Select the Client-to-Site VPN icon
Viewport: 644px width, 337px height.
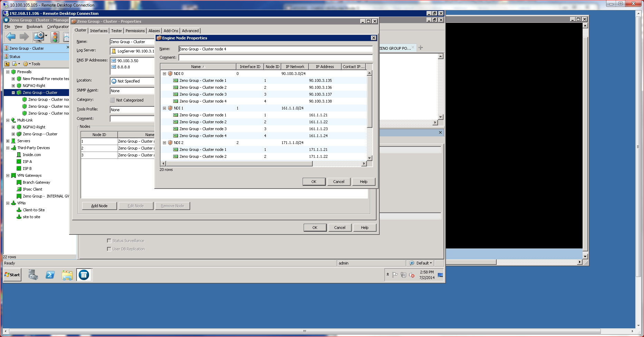19,210
